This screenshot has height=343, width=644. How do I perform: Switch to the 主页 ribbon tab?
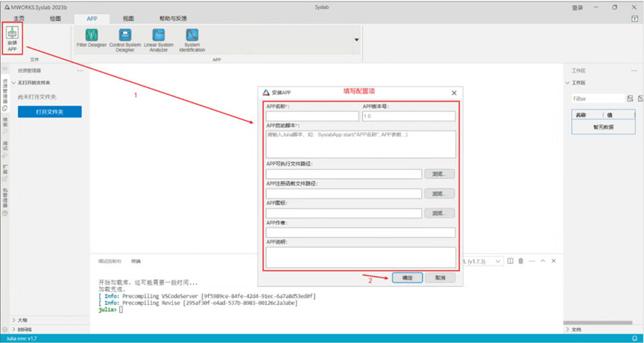(19, 19)
